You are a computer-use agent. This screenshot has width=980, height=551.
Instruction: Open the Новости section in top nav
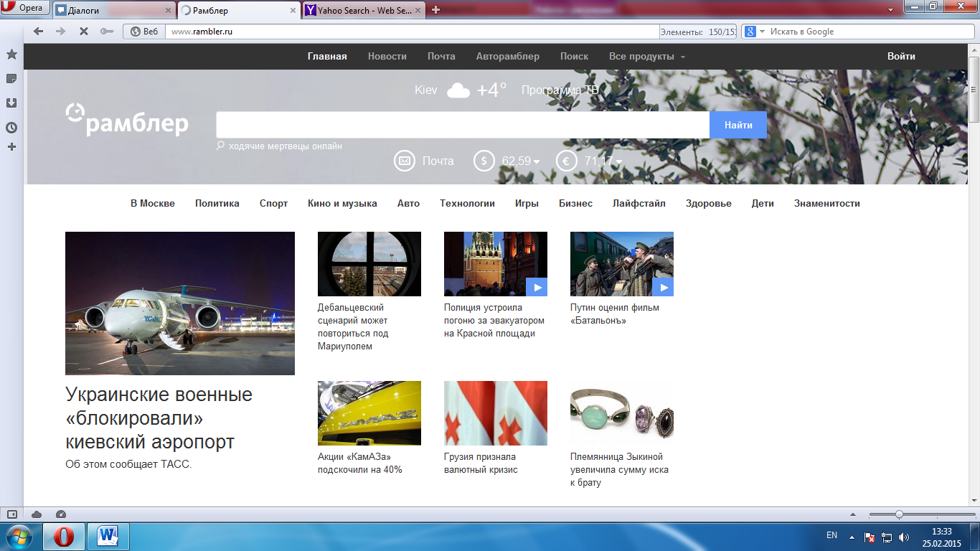pos(387,57)
